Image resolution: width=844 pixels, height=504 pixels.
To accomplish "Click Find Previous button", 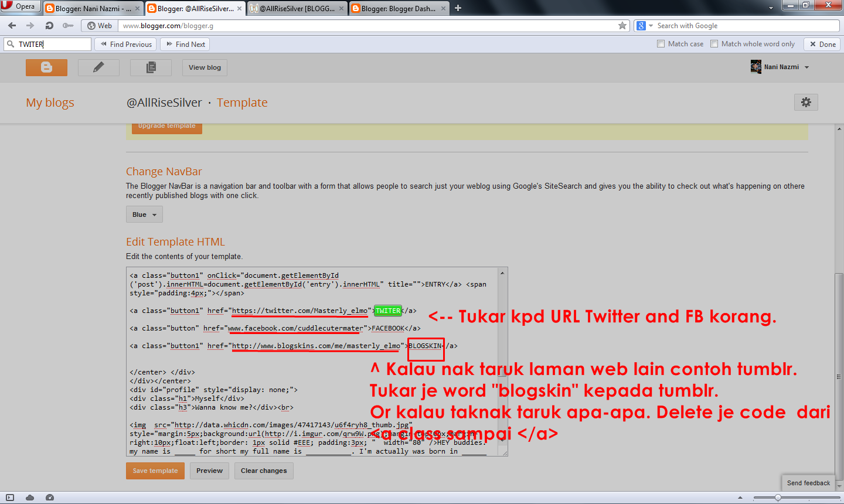I will 126,44.
